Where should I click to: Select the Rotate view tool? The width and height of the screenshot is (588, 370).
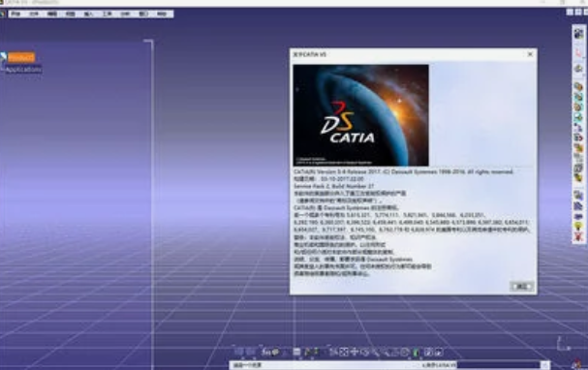(x=365, y=352)
